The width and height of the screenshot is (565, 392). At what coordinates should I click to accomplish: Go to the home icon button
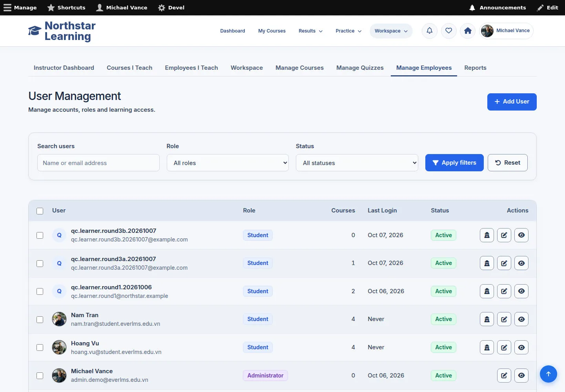click(x=468, y=31)
